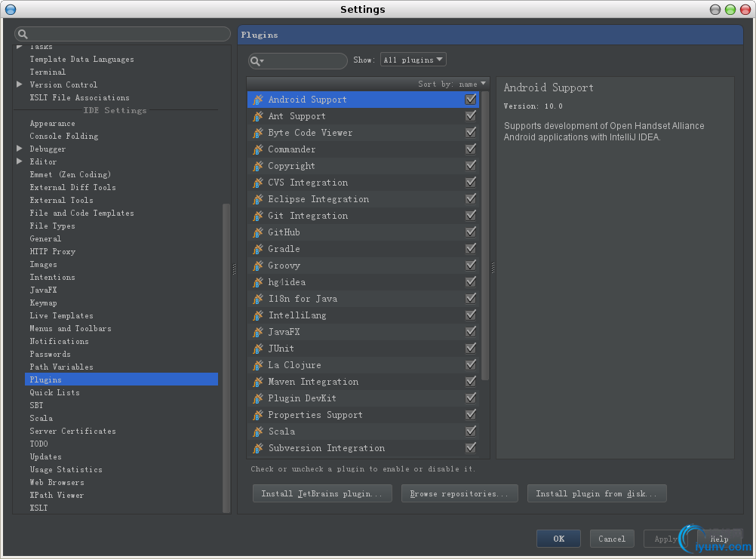Toggle the GitHub plugin checkbox
The width and height of the screenshot is (756, 559).
point(471,232)
